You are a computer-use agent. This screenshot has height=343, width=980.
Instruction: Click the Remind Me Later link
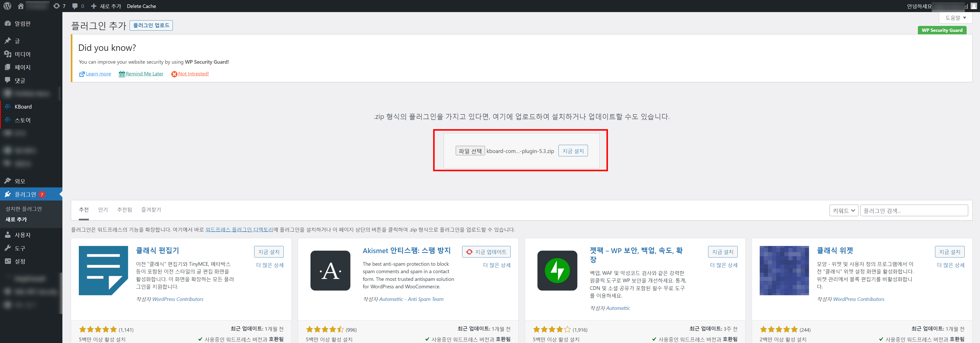click(144, 74)
